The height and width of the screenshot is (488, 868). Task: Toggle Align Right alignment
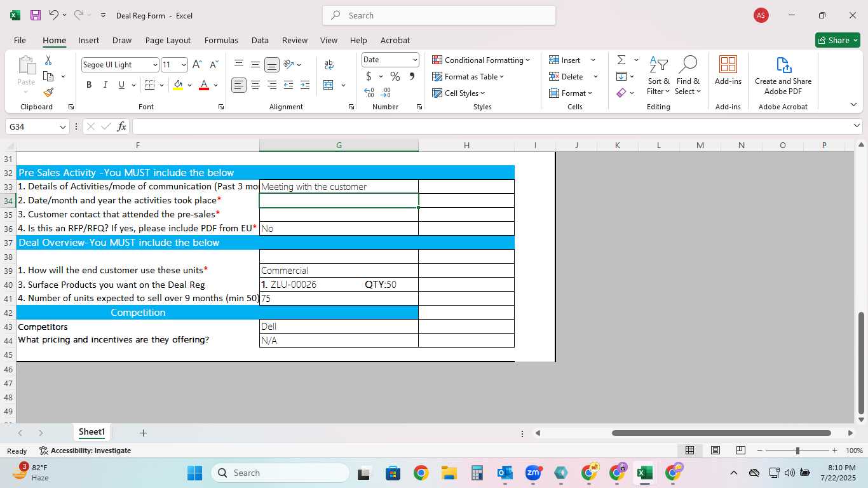[x=271, y=85]
